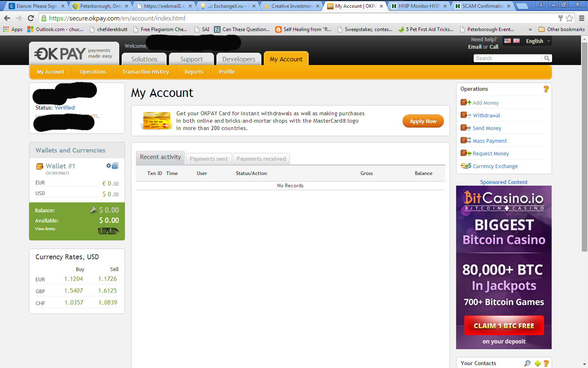Click the magnifier icon in Your Contacts
Image resolution: width=588 pixels, height=368 pixels.
coord(527,363)
